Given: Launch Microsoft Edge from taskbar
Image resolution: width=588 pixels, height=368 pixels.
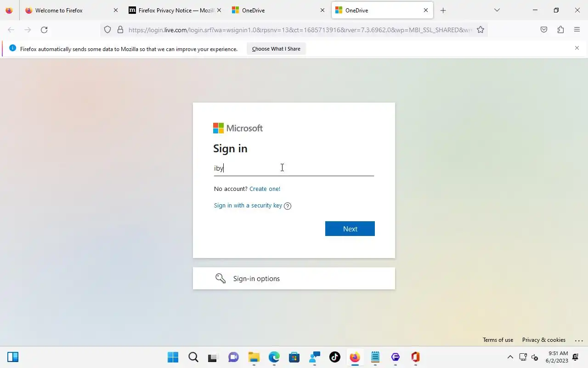Looking at the screenshot, I should (x=274, y=357).
